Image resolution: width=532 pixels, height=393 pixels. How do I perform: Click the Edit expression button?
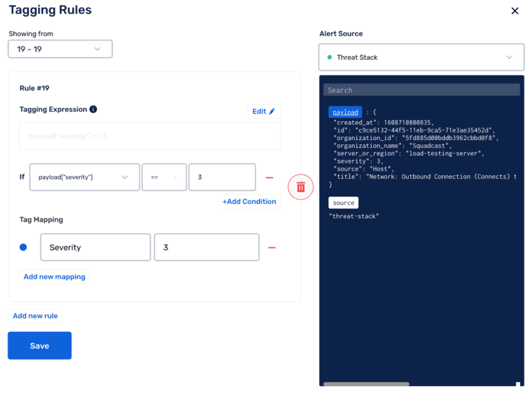263,112
